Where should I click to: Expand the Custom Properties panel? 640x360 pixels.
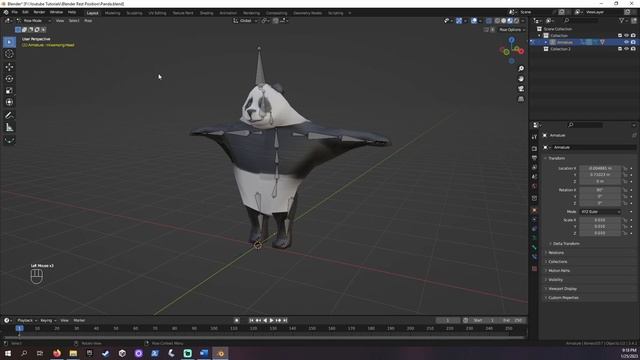tap(563, 298)
